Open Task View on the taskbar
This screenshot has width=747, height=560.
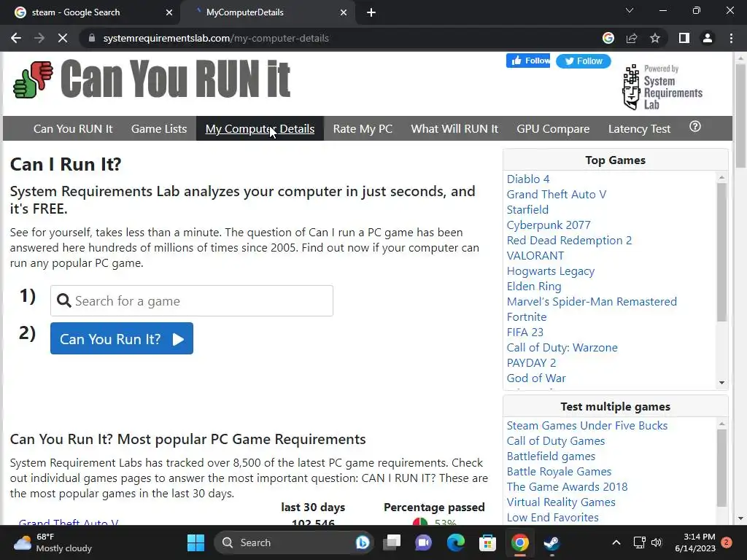point(392,542)
